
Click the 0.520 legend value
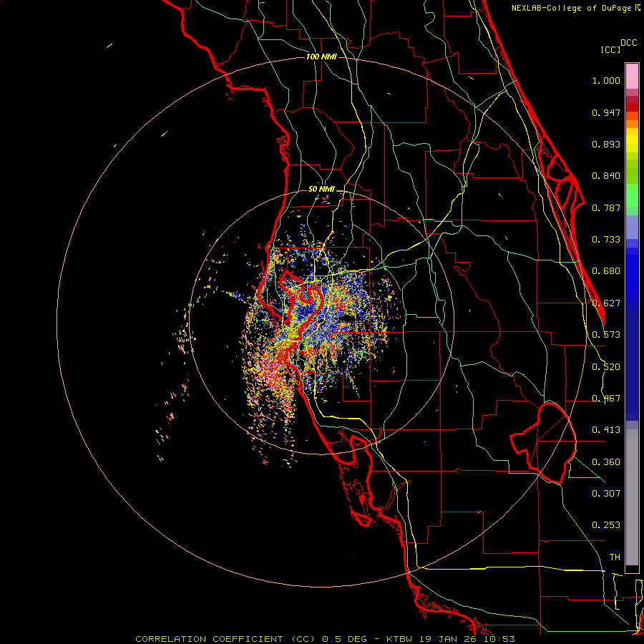pos(606,367)
